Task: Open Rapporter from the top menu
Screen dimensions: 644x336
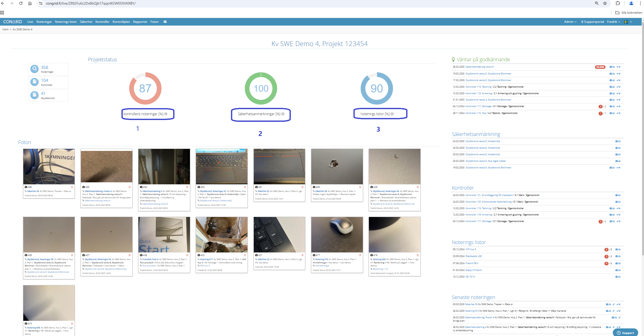Action: tap(140, 22)
